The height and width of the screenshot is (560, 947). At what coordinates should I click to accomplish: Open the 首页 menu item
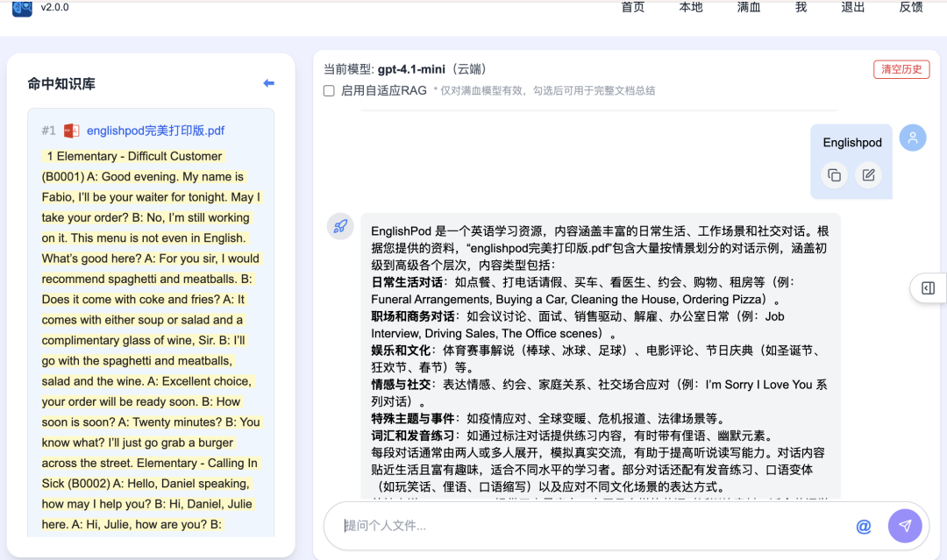[633, 7]
